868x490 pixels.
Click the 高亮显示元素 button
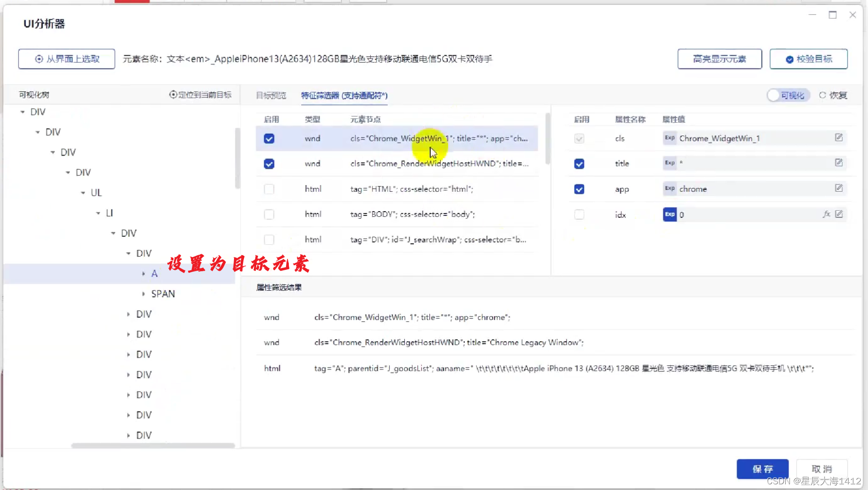coord(719,59)
